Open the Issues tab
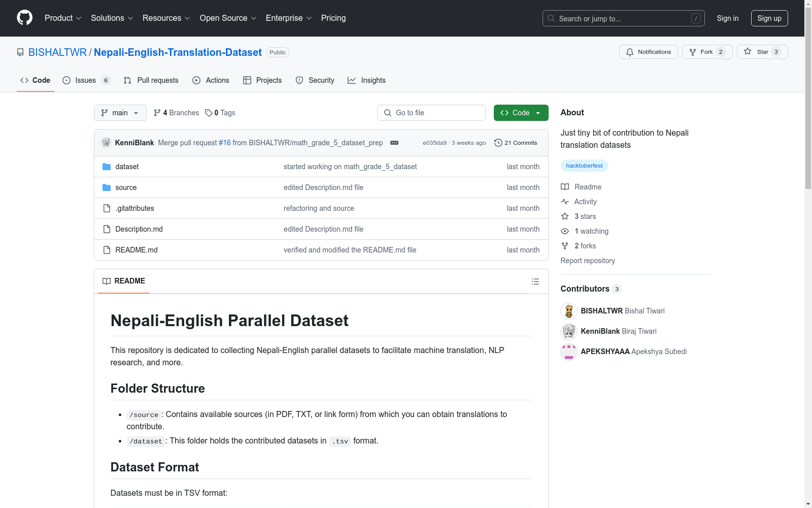This screenshot has height=508, width=812. 86,80
